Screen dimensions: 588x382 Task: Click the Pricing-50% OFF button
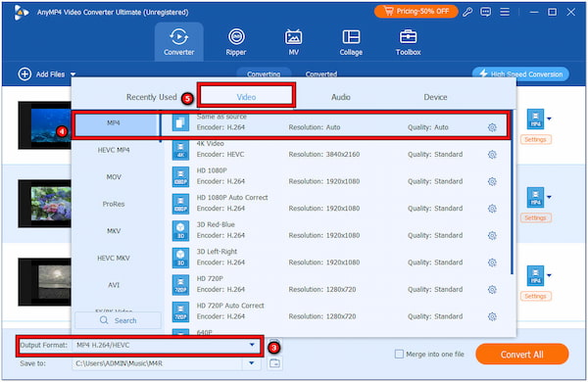coord(416,11)
